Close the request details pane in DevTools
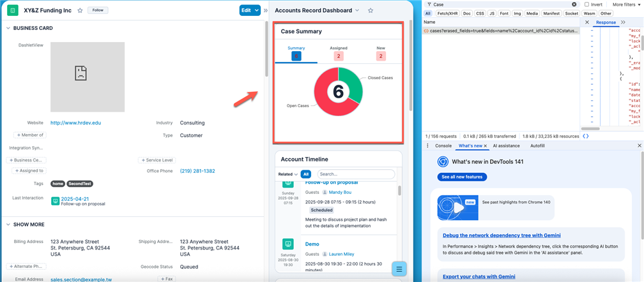644x282 pixels. click(587, 22)
